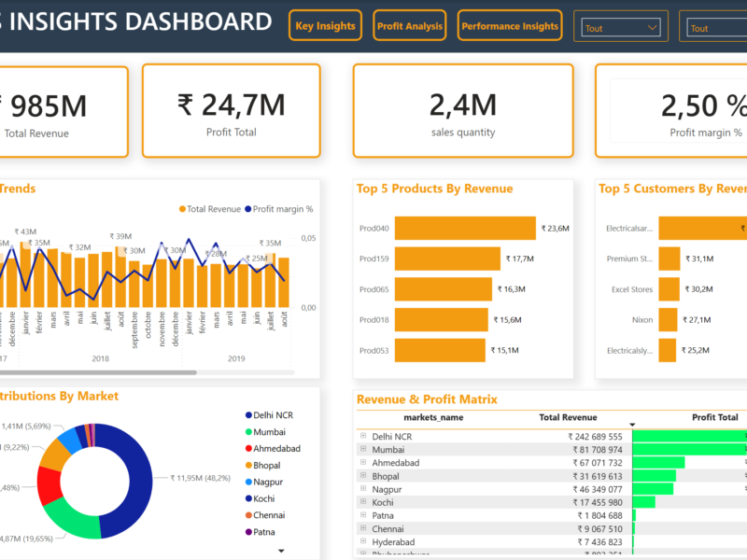Screen dimensions: 747x560
Task: Select the Prod040 revenue bar
Action: click(465, 228)
